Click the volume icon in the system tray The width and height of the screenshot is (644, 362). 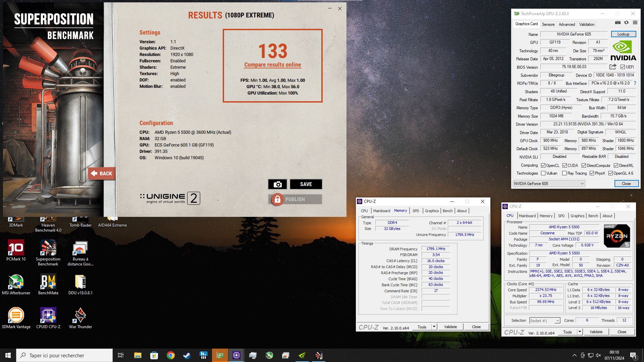[x=599, y=355]
